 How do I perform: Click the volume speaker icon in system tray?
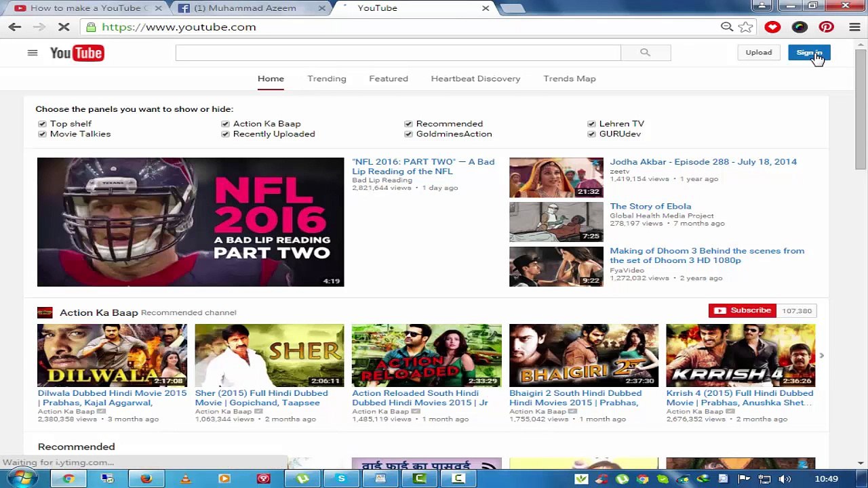(785, 479)
